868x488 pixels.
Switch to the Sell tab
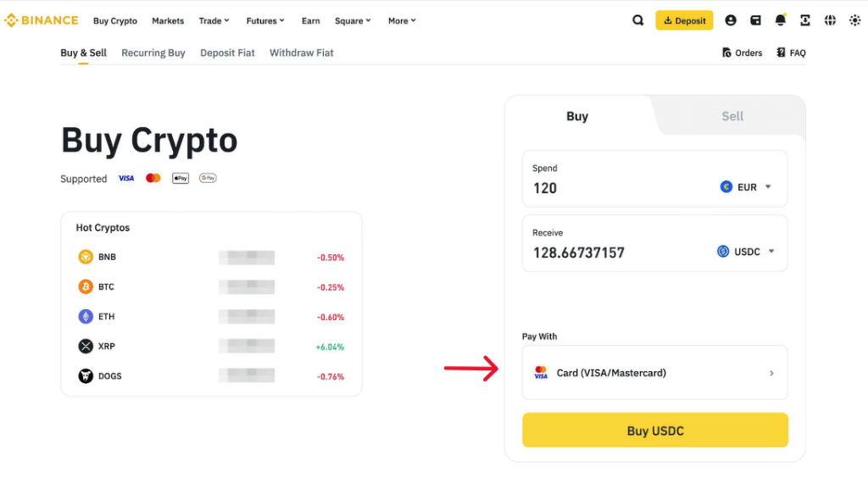pos(732,116)
